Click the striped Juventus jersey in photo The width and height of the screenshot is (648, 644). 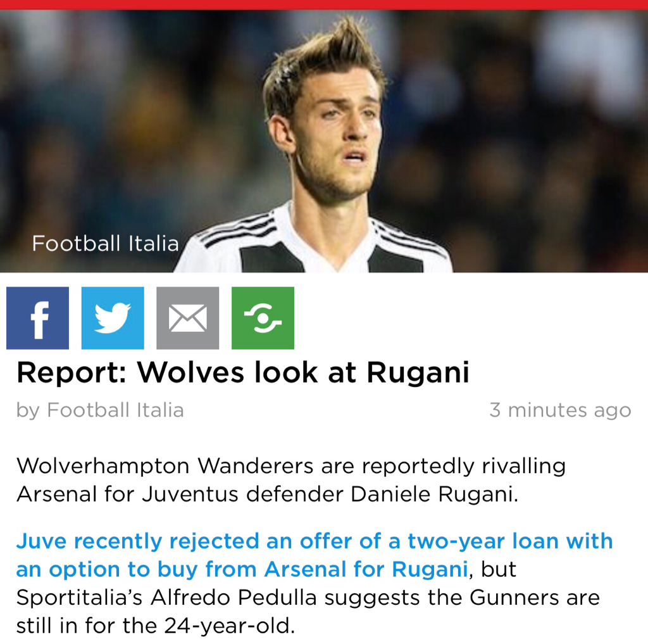point(314,244)
